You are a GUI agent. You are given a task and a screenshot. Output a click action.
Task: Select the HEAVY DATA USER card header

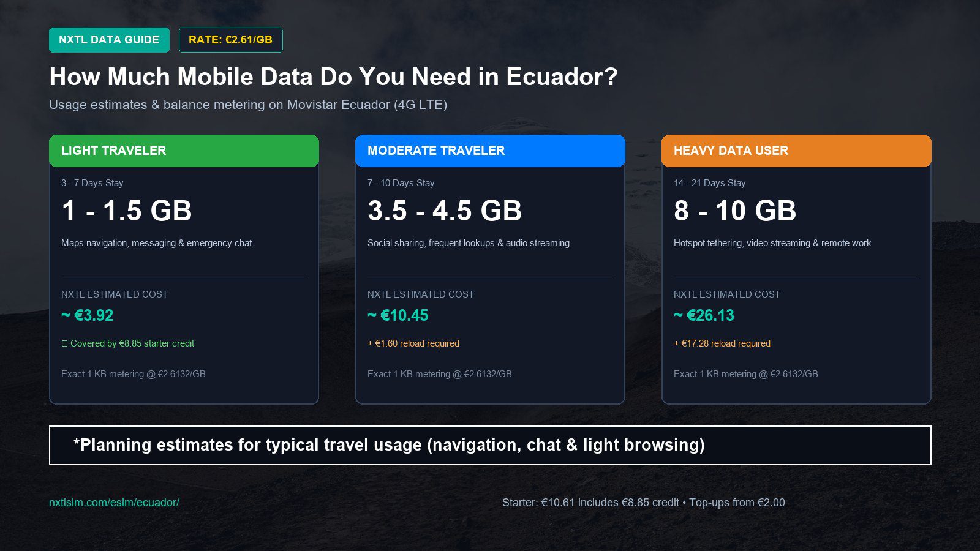[796, 151]
